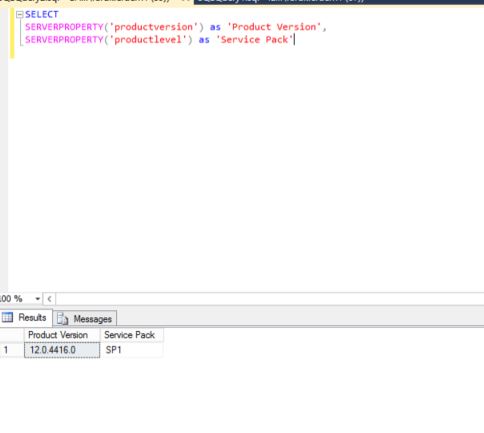Click the 'as' keyword before 'Service Pack'
Screen dimensions: 484x433
point(204,40)
